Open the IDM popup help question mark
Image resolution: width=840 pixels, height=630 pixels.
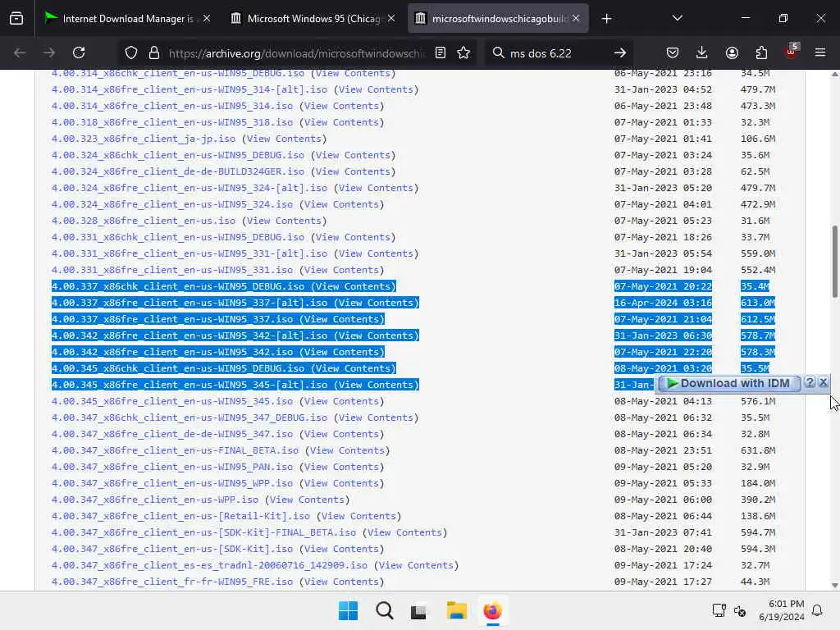tap(810, 382)
